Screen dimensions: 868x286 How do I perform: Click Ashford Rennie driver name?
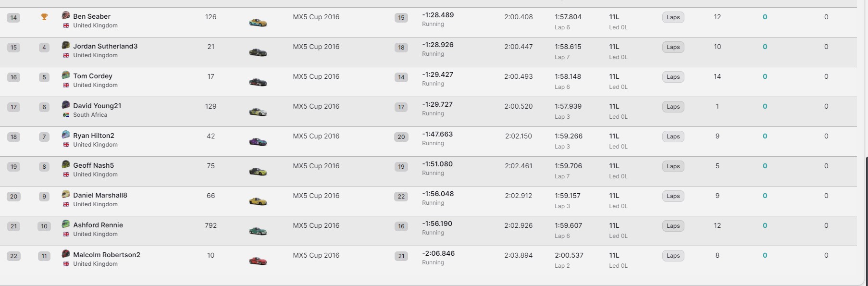(98, 225)
